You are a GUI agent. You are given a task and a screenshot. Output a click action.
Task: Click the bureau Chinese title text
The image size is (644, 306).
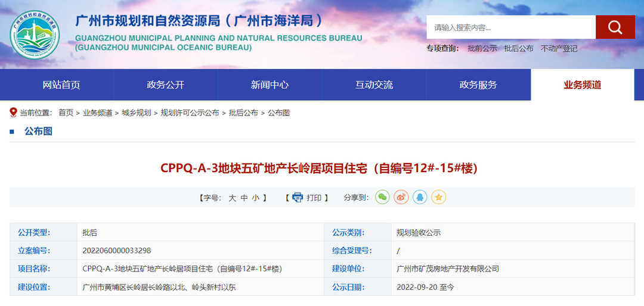(199, 21)
